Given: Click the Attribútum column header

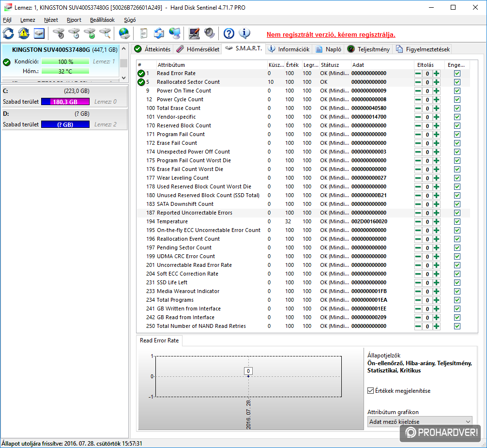Looking at the screenshot, I should 211,65.
